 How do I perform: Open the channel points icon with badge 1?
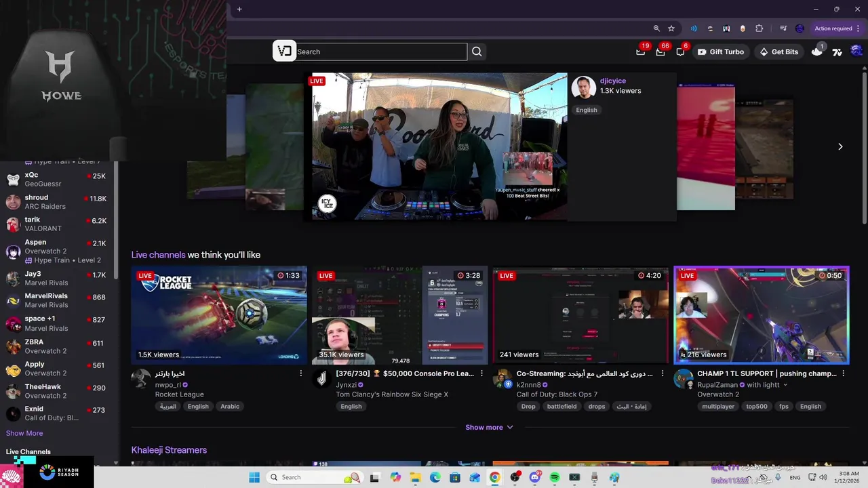coord(816,52)
